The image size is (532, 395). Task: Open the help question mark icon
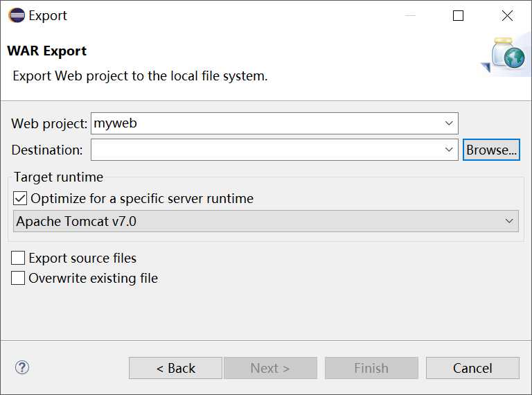point(22,367)
